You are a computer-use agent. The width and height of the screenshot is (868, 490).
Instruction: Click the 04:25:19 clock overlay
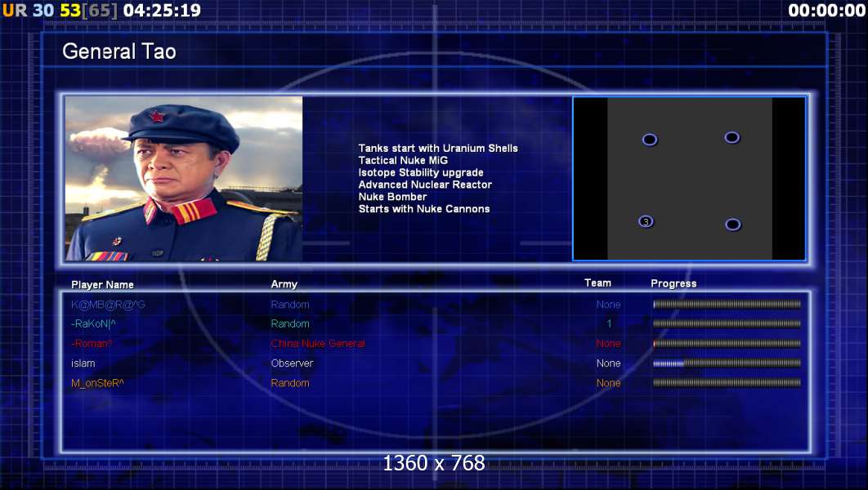pyautogui.click(x=162, y=10)
